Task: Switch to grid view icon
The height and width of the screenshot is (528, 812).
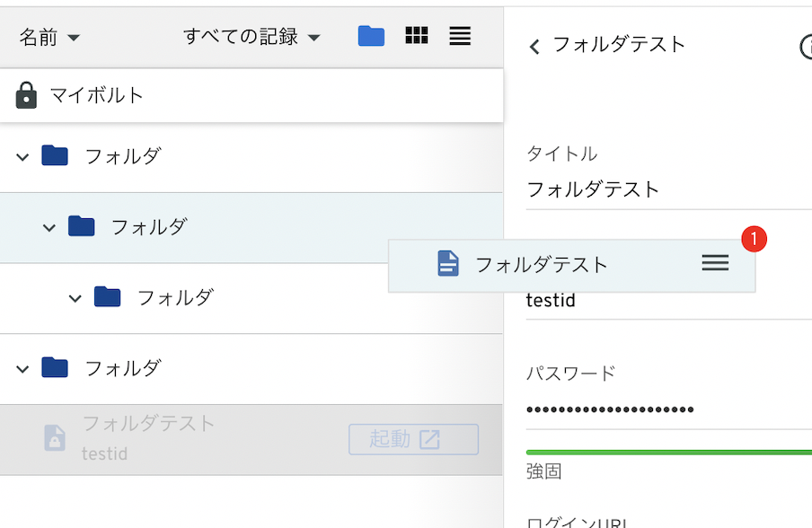Action: [x=417, y=36]
